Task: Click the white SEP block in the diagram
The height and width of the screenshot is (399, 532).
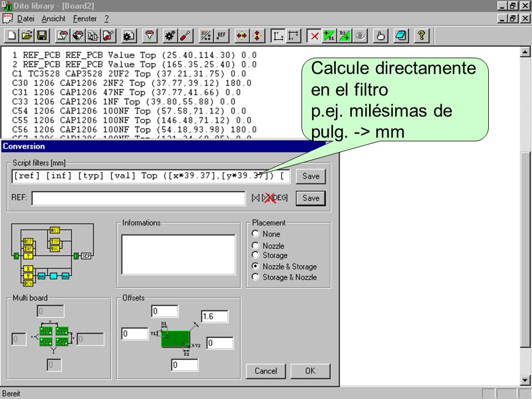Action: 86,255
